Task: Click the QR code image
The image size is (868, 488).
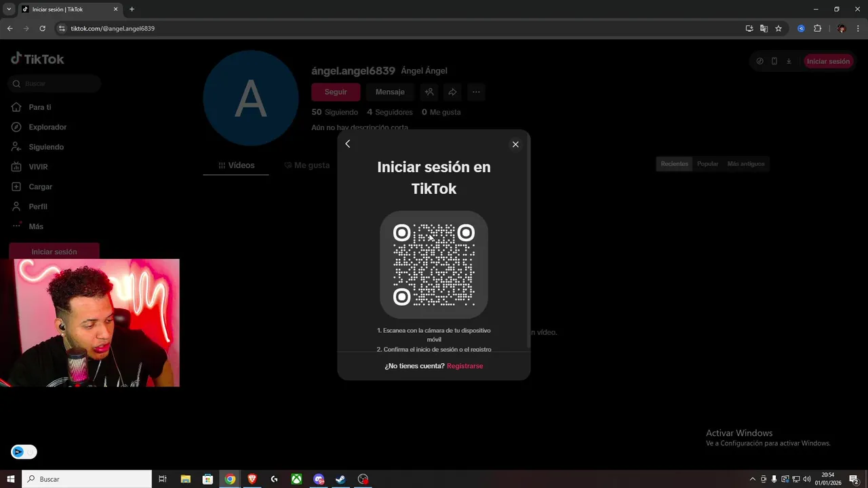Action: point(434,264)
